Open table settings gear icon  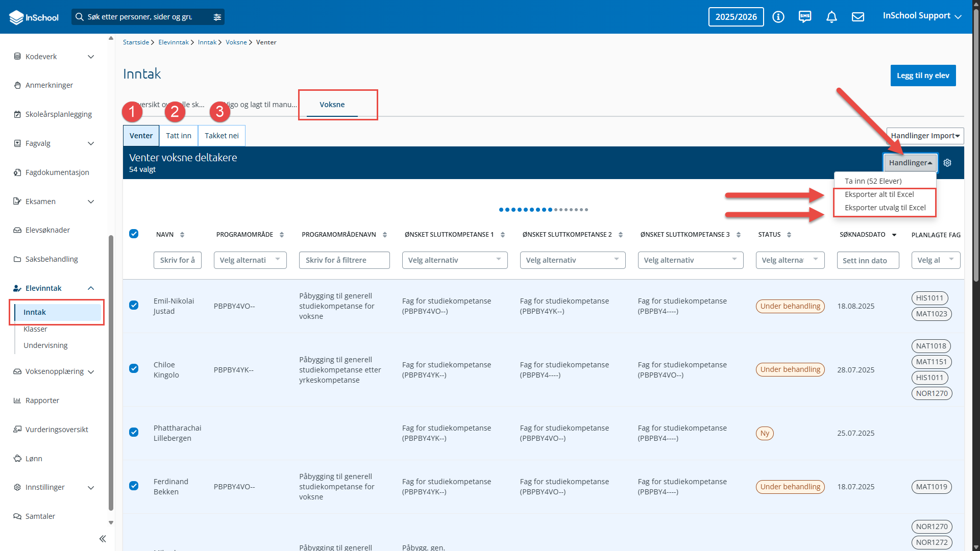pyautogui.click(x=947, y=163)
